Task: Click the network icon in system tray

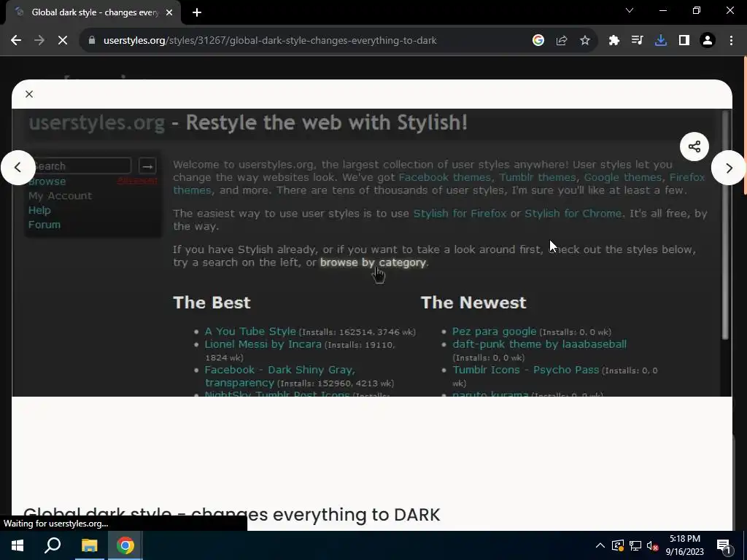Action: (x=635, y=545)
